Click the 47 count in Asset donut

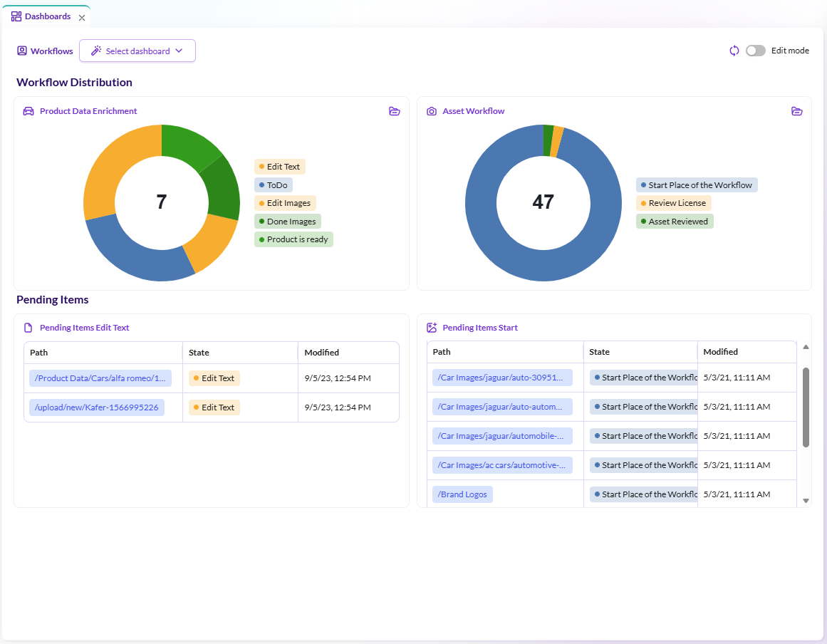pos(543,202)
